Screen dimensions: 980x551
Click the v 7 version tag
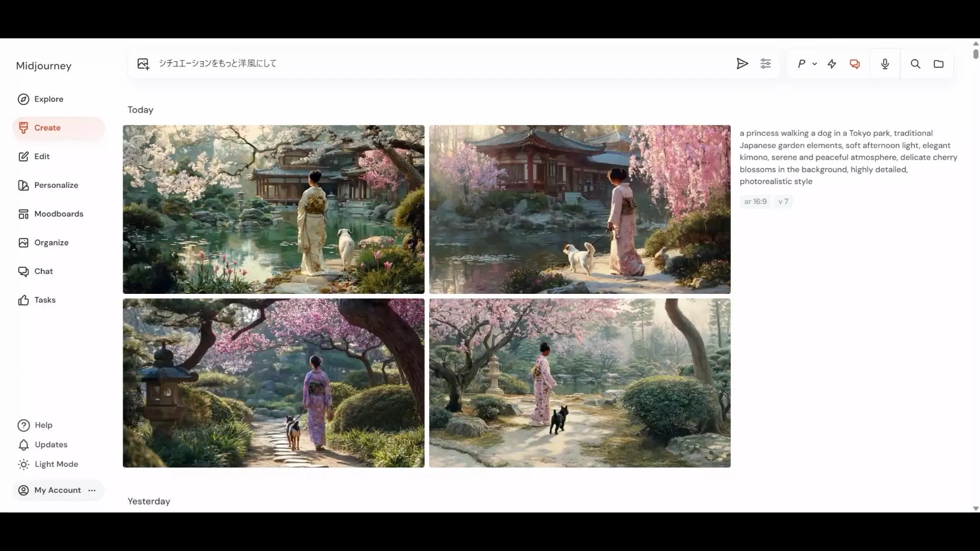point(783,202)
